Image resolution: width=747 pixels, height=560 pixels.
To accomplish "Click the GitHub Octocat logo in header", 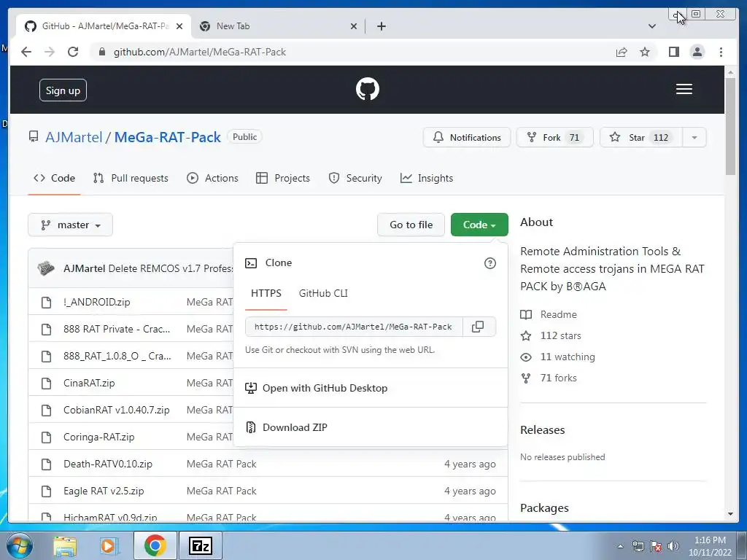I will (x=368, y=89).
